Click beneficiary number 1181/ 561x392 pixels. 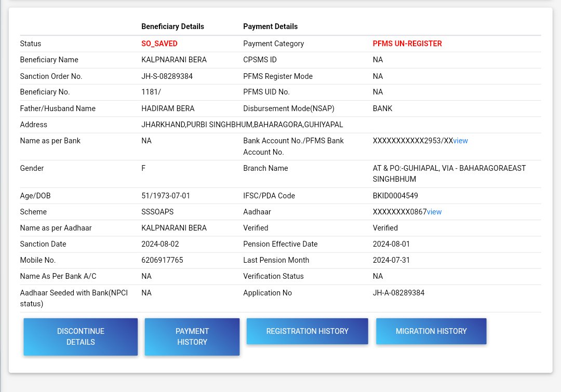coord(151,92)
